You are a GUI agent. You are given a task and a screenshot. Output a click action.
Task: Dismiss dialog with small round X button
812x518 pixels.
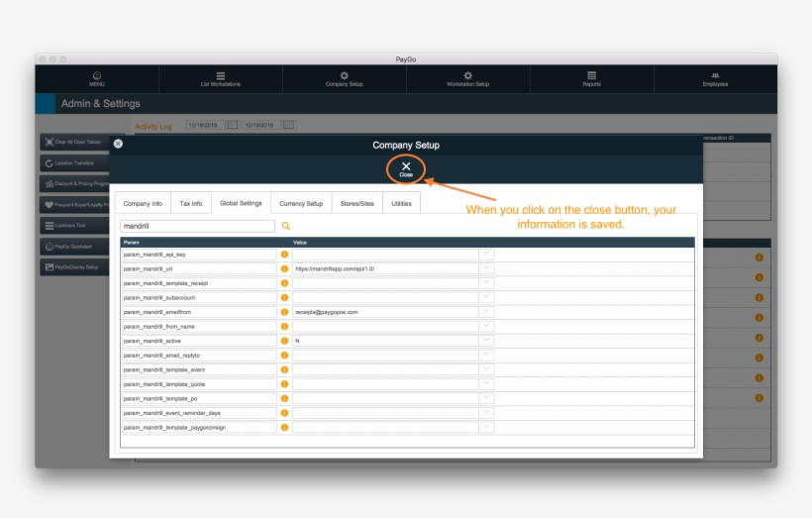[x=118, y=144]
